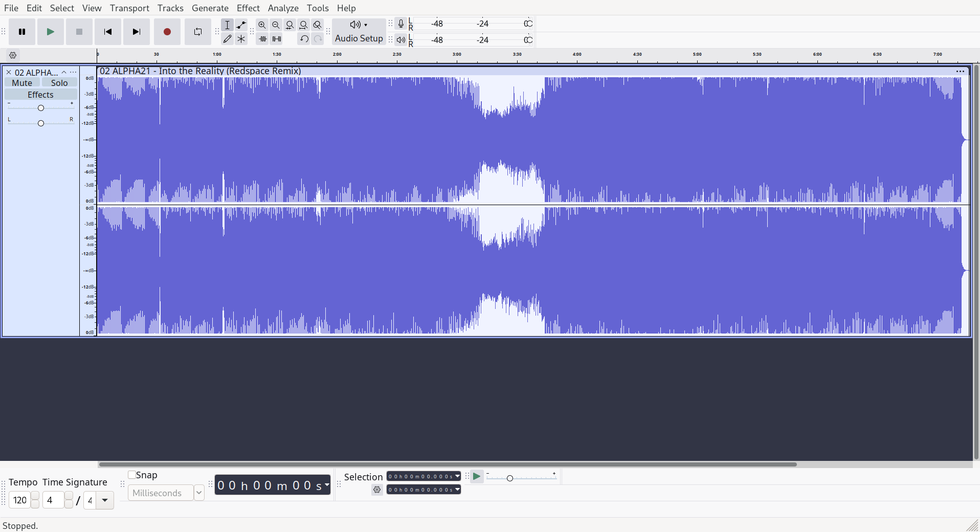Open the Edit menu
Viewport: 980px width, 532px height.
pyautogui.click(x=34, y=8)
